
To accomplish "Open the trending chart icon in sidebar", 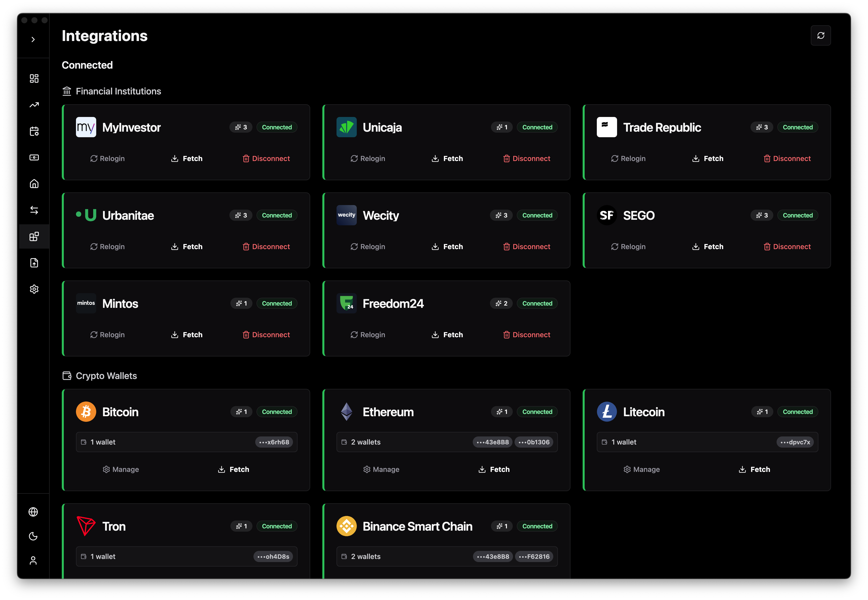I will click(34, 105).
